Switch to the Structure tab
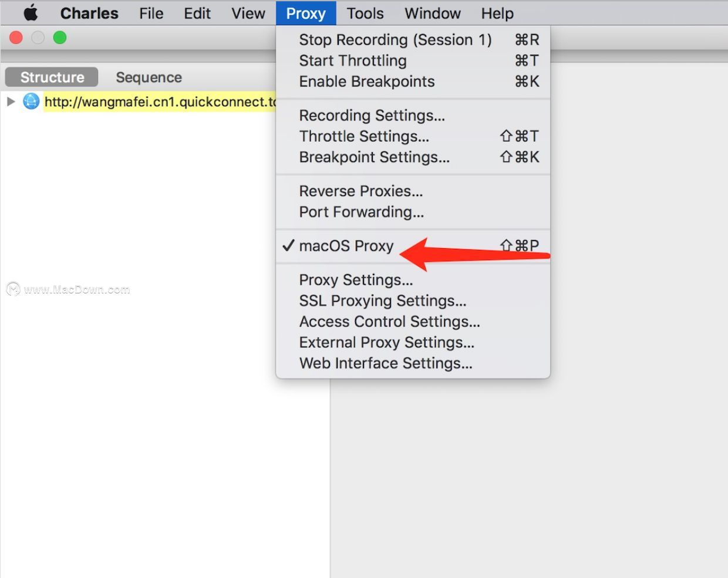The width and height of the screenshot is (728, 578). 52,77
